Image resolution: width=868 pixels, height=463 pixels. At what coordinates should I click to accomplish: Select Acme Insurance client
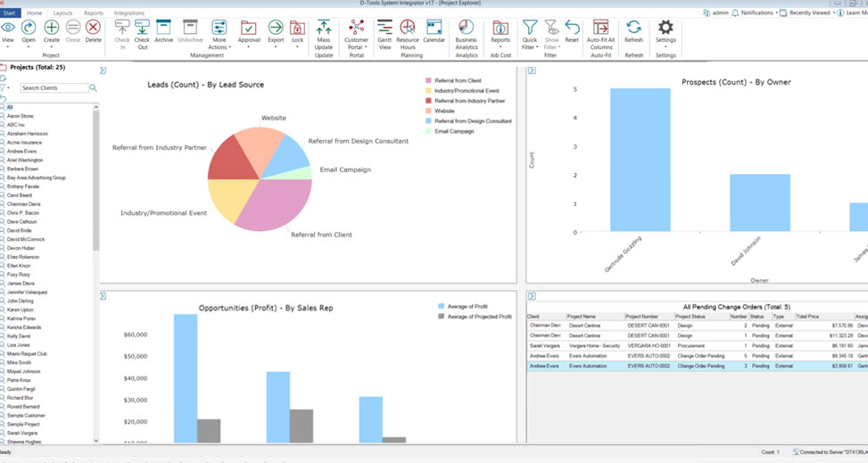[24, 143]
